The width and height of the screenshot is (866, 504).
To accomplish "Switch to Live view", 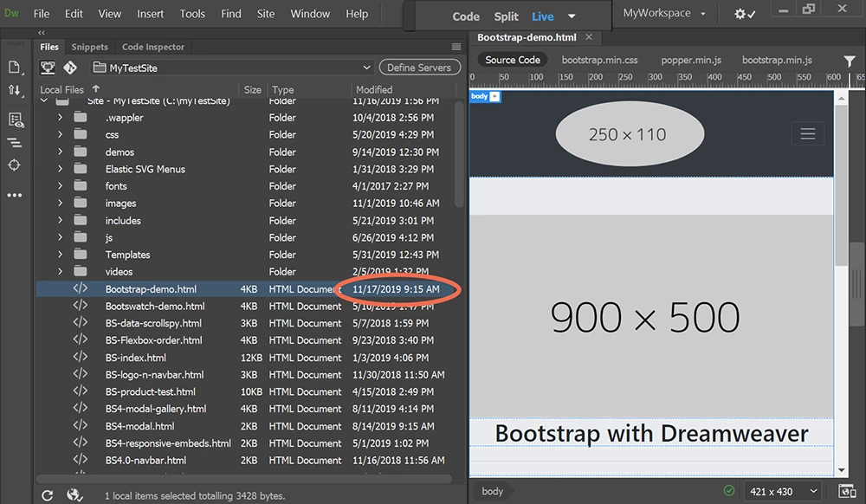I will tap(542, 16).
